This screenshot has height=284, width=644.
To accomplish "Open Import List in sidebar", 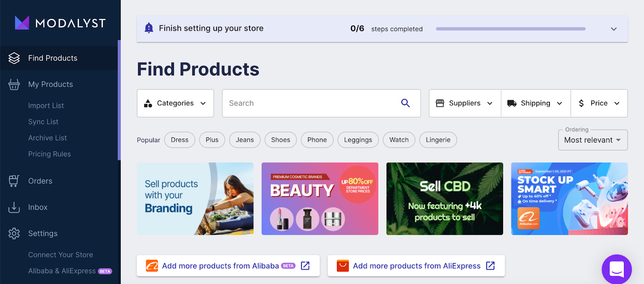I will pyautogui.click(x=46, y=106).
